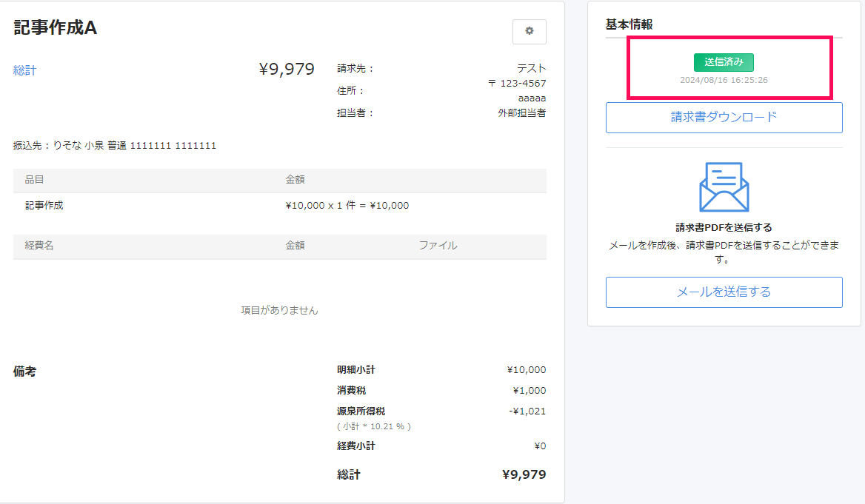Click the 請求先 value テスト
This screenshot has height=504, width=865.
tap(531, 68)
